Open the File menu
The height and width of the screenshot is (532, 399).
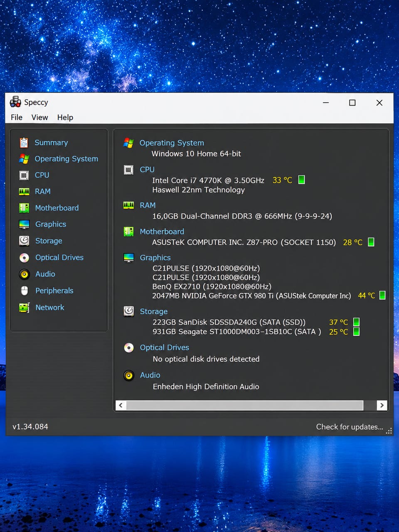[x=17, y=117]
